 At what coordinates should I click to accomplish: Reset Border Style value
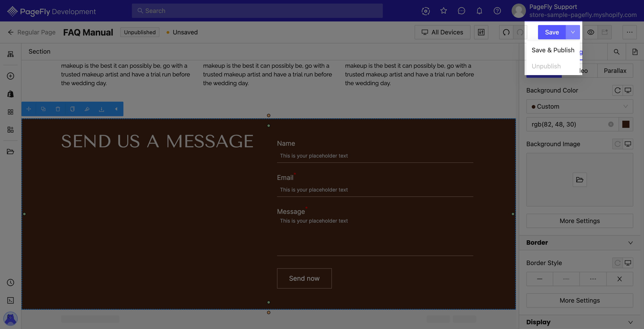pos(617,263)
